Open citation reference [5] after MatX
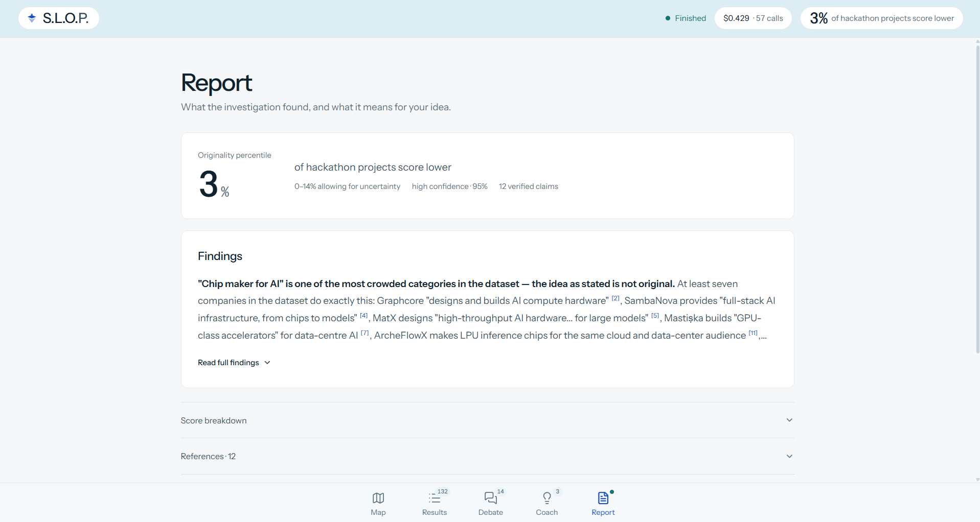Image resolution: width=980 pixels, height=522 pixels. tap(655, 316)
